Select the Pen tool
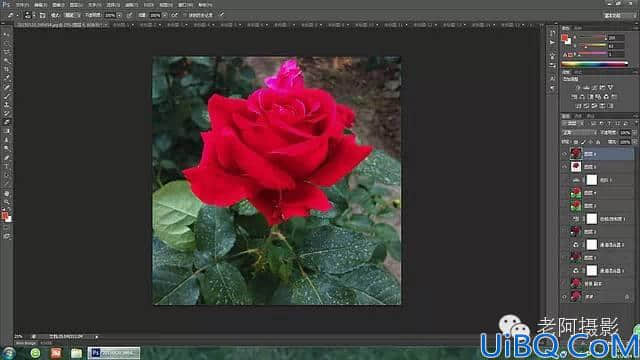 [x=7, y=158]
